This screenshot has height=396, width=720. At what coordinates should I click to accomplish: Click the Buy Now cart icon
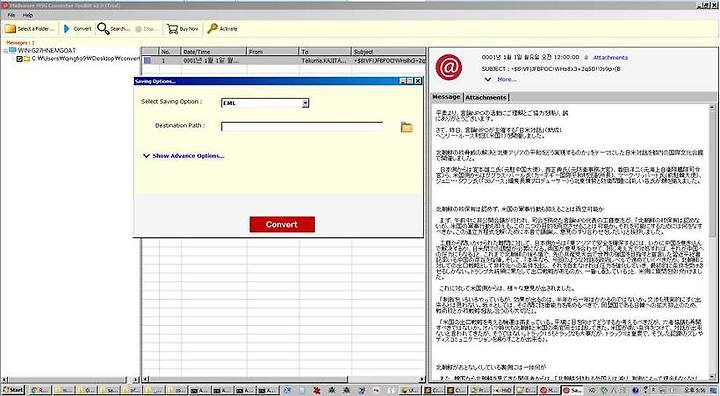click(172, 29)
